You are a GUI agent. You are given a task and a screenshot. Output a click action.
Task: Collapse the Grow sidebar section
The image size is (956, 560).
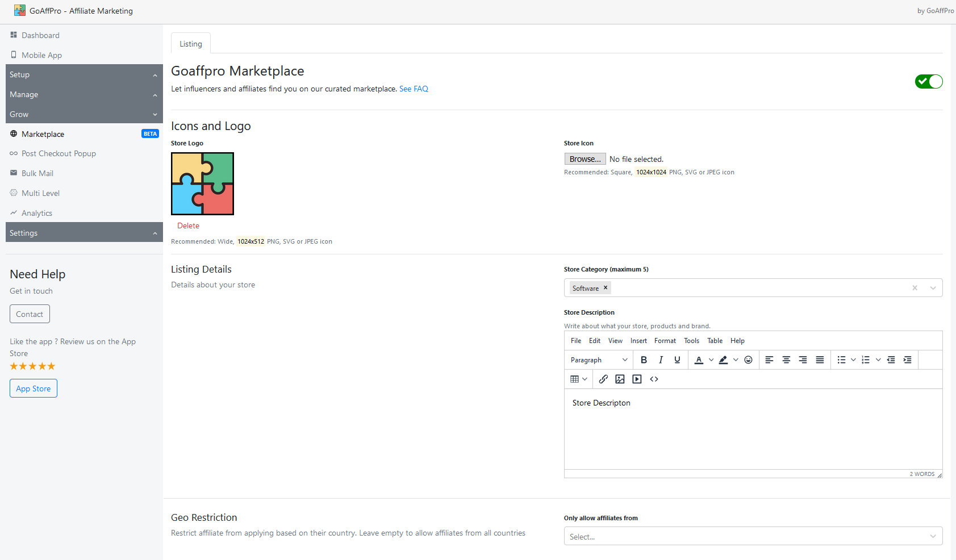tap(84, 114)
